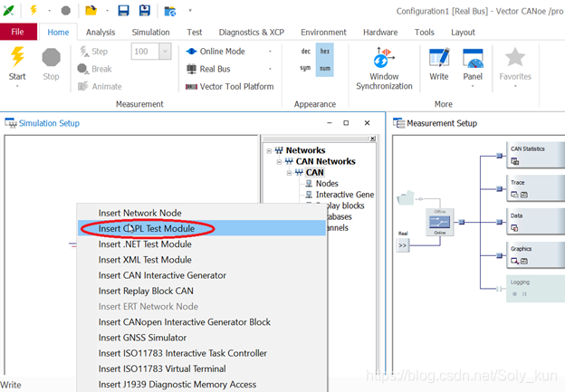The height and width of the screenshot is (392, 565).
Task: Switch to the Test ribbon tab
Action: click(x=194, y=32)
